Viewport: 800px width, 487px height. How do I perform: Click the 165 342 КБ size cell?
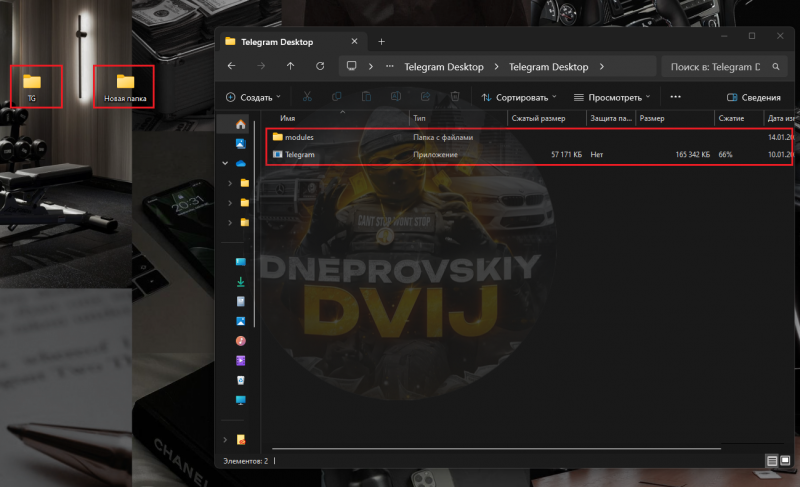pyautogui.click(x=692, y=155)
